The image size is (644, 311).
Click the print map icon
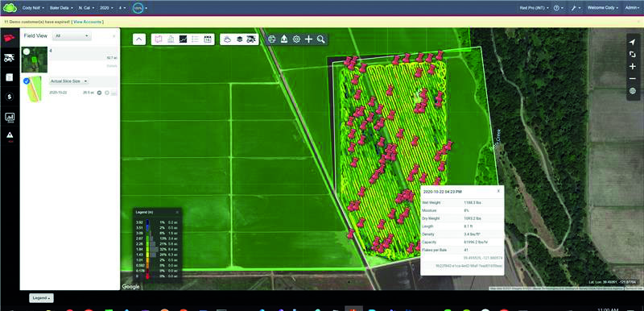pos(271,39)
